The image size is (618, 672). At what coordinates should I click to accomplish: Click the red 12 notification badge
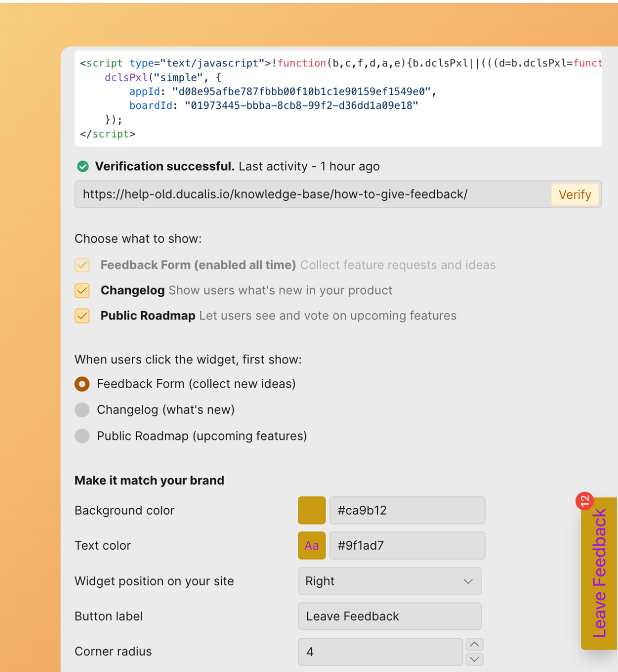[585, 502]
